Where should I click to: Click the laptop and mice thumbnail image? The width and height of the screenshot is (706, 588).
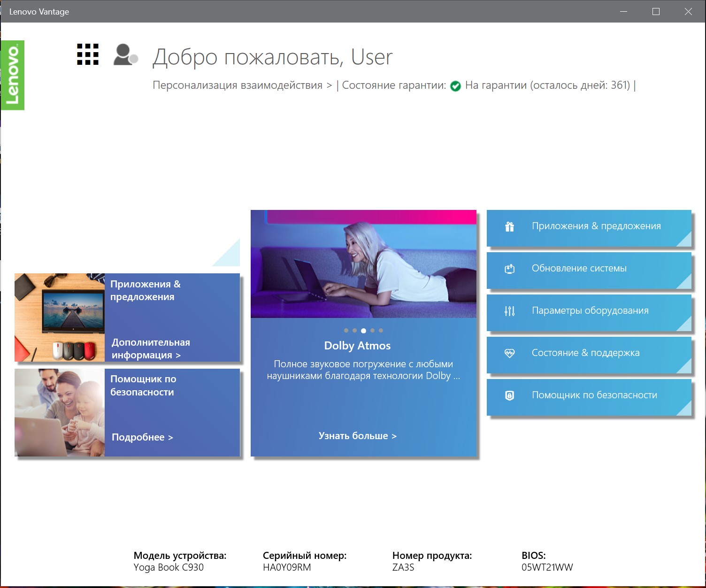[x=60, y=317]
